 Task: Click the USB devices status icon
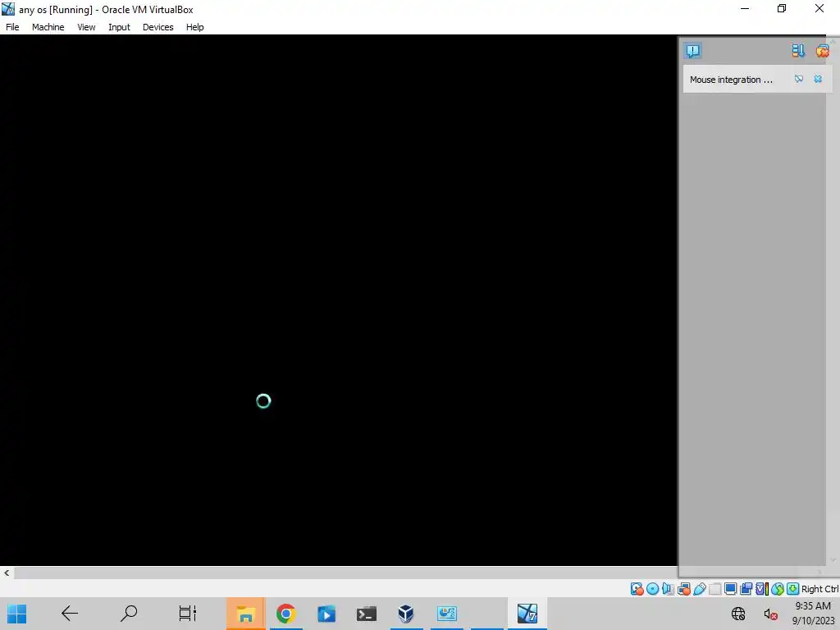point(699,589)
